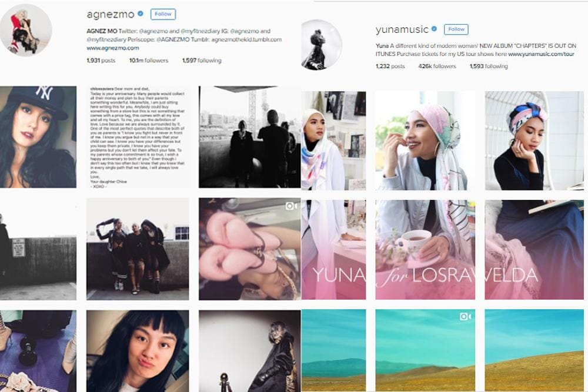Viewport: 588px width, 392px height.
Task: Open the three people posing by the wall post
Action: pyautogui.click(x=138, y=249)
